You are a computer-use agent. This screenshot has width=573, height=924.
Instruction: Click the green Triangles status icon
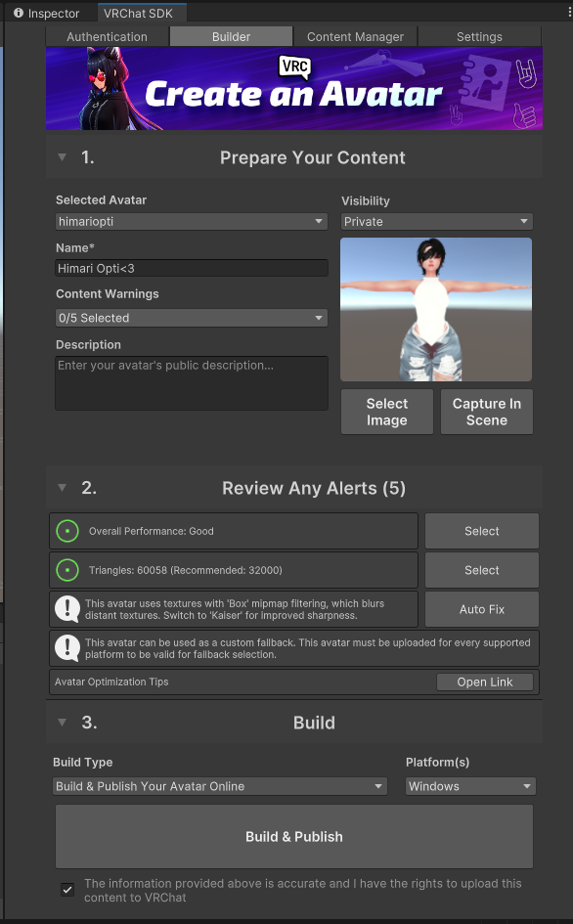coord(67,570)
